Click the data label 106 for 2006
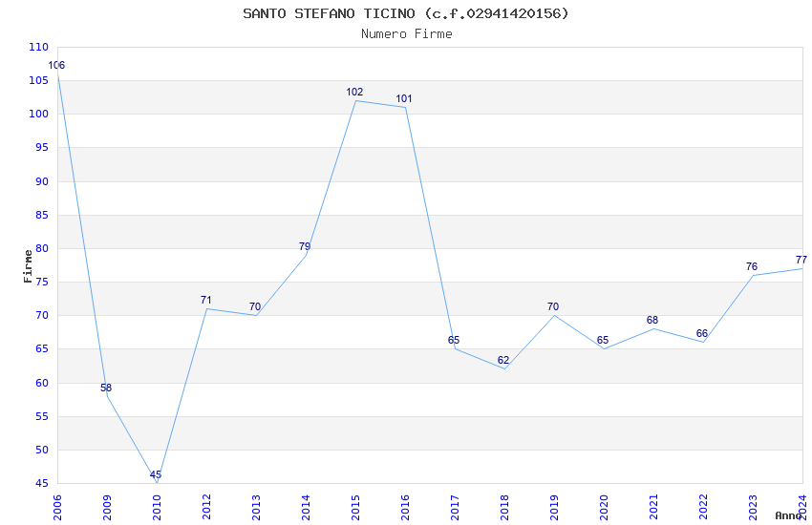Image resolution: width=812 pixels, height=525 pixels. 56,65
